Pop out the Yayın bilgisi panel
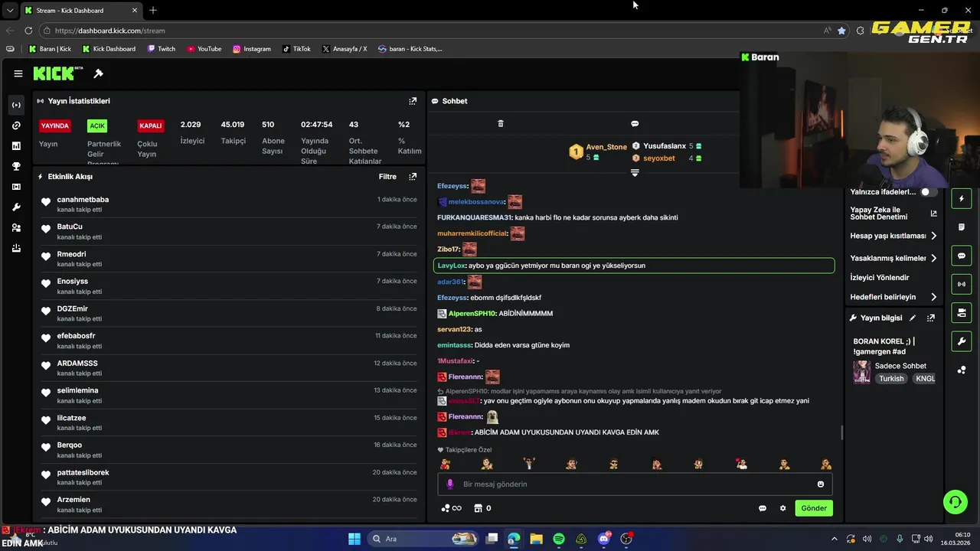The height and width of the screenshot is (551, 980). (x=931, y=318)
